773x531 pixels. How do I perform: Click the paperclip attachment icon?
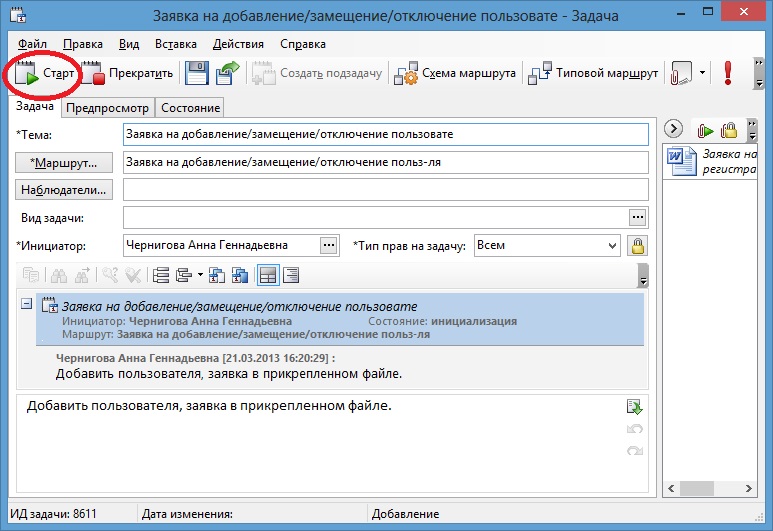[681, 73]
